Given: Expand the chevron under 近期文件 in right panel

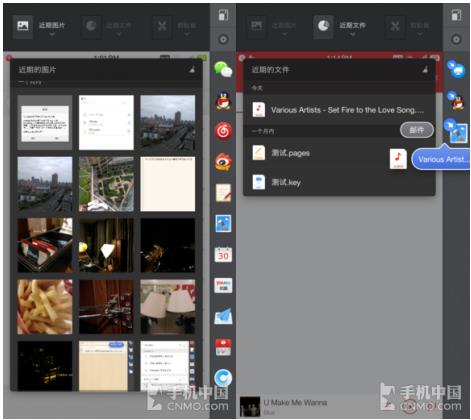Looking at the screenshot, I should 352,34.
